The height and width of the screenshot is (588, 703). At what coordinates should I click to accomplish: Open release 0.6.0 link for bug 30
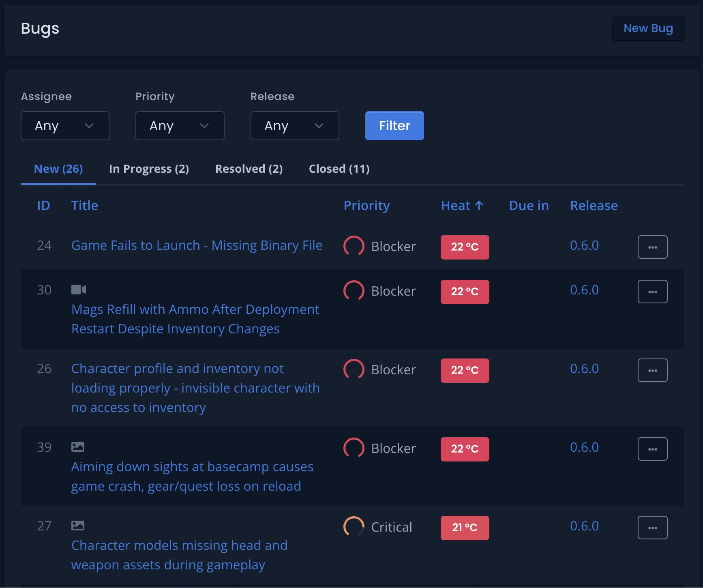pos(584,290)
